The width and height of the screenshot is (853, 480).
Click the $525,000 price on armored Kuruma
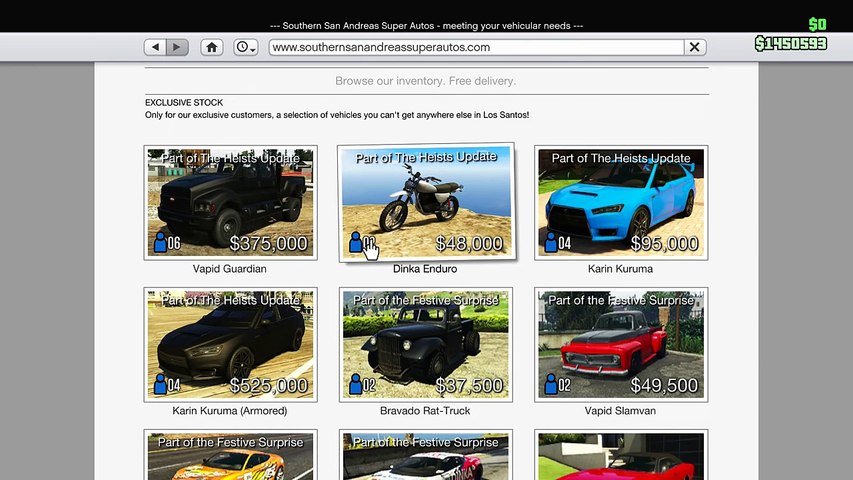(269, 385)
